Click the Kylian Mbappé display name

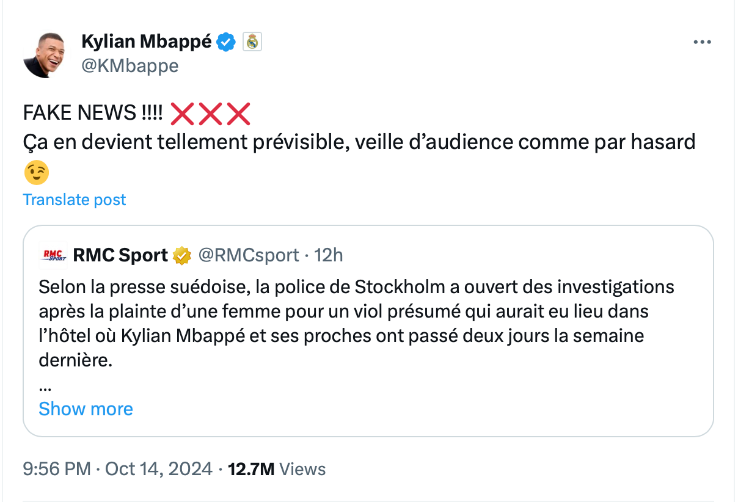point(145,42)
